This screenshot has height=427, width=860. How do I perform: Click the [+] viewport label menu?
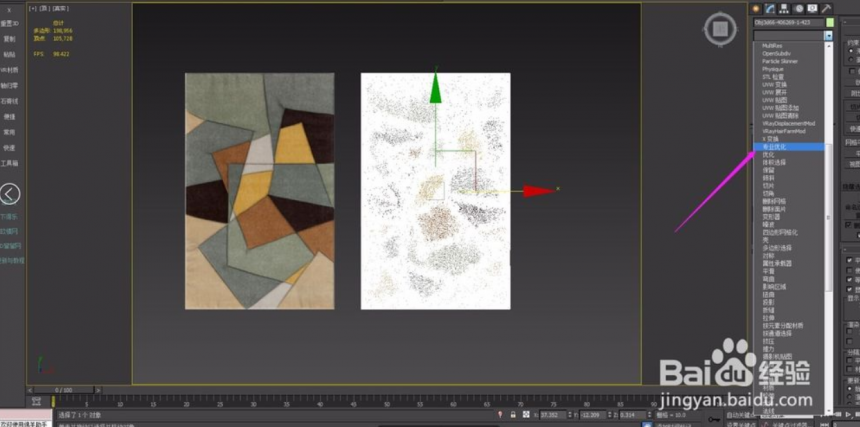coord(33,9)
